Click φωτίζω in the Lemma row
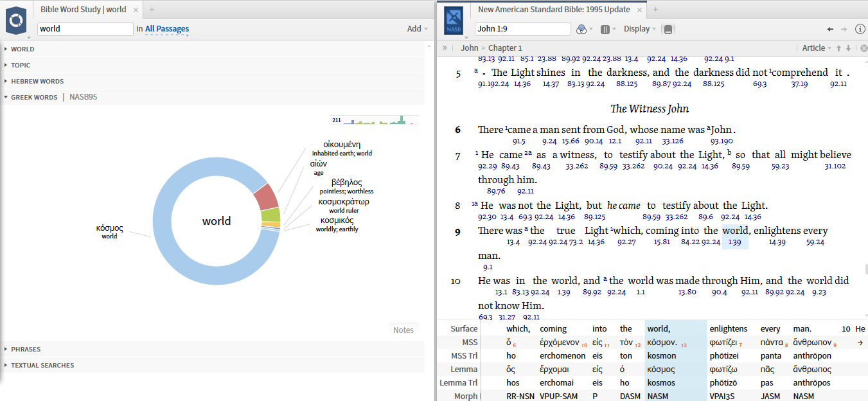This screenshot has height=401, width=868. tap(725, 370)
